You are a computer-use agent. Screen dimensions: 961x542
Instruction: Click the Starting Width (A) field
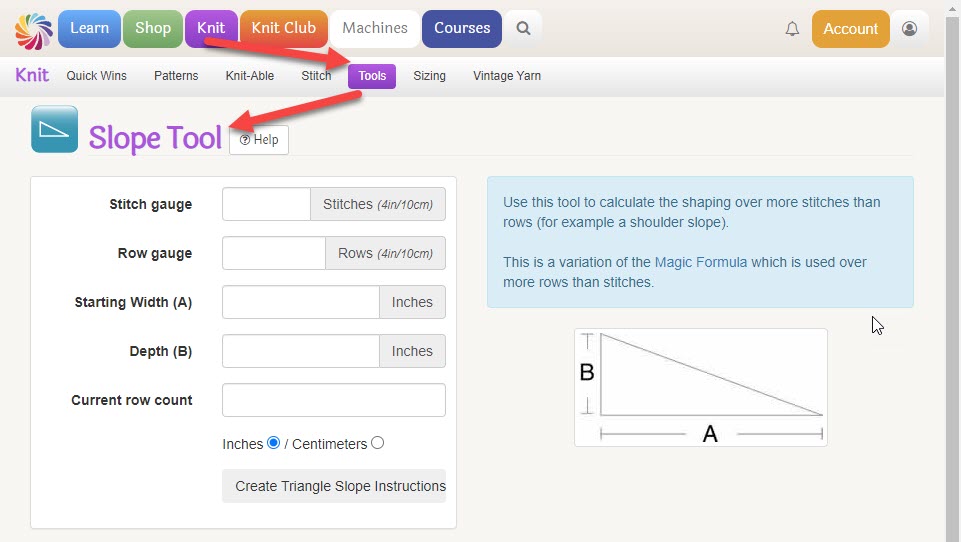point(301,302)
